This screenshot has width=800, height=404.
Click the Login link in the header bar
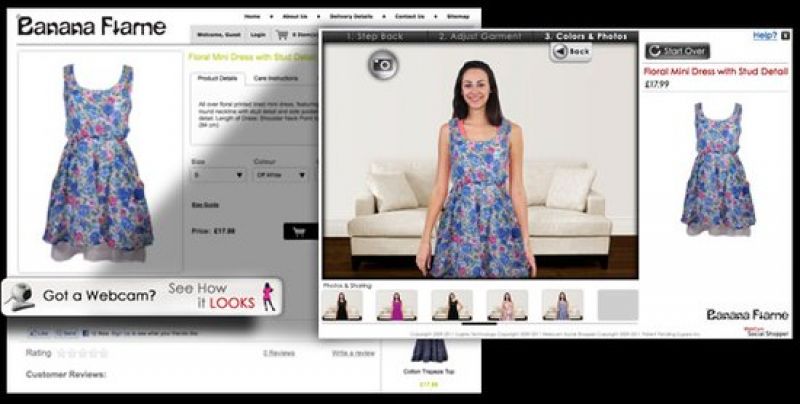click(x=258, y=35)
